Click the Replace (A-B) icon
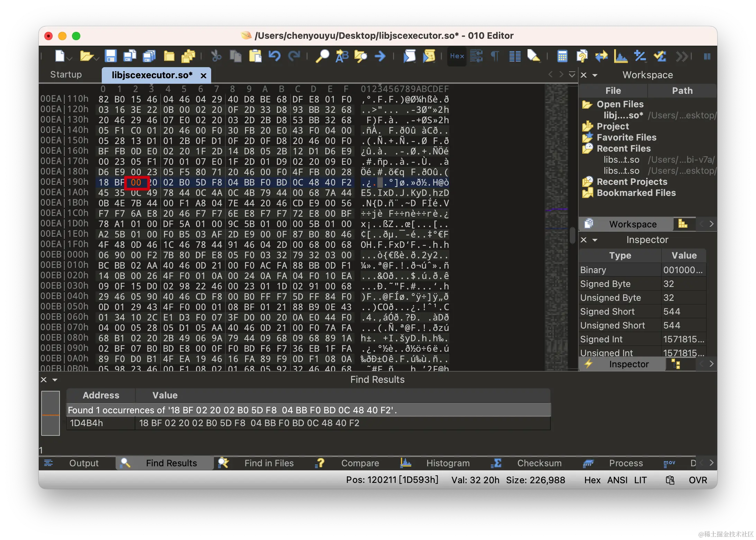 click(342, 56)
